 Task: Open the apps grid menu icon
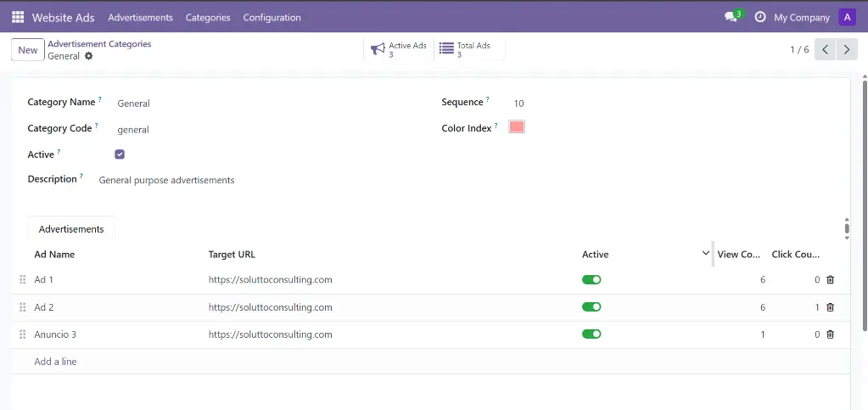[18, 17]
